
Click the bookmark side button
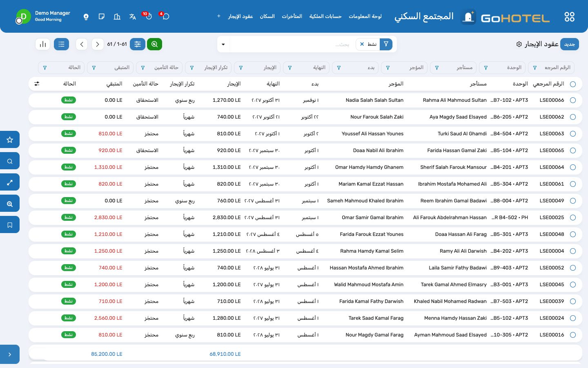[10, 225]
